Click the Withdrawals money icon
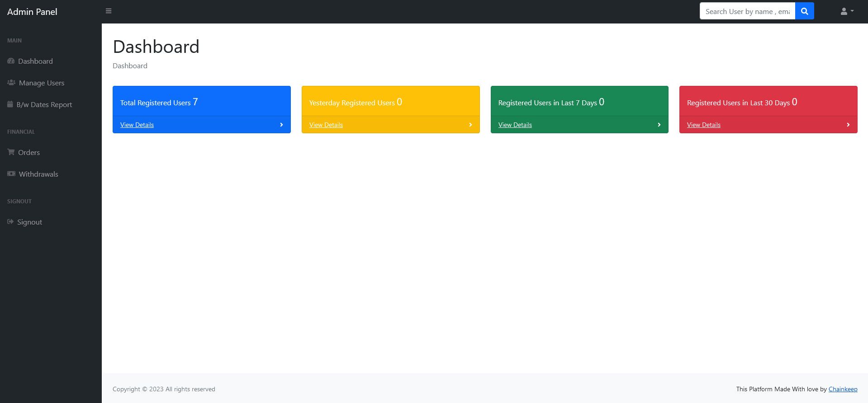 11,174
